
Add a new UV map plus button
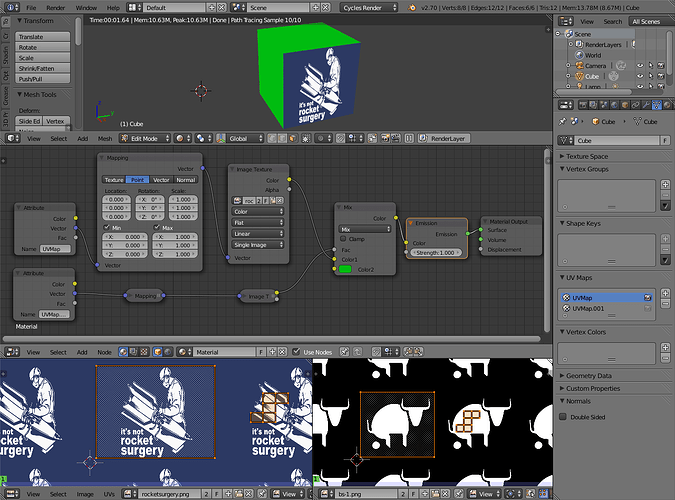[666, 293]
